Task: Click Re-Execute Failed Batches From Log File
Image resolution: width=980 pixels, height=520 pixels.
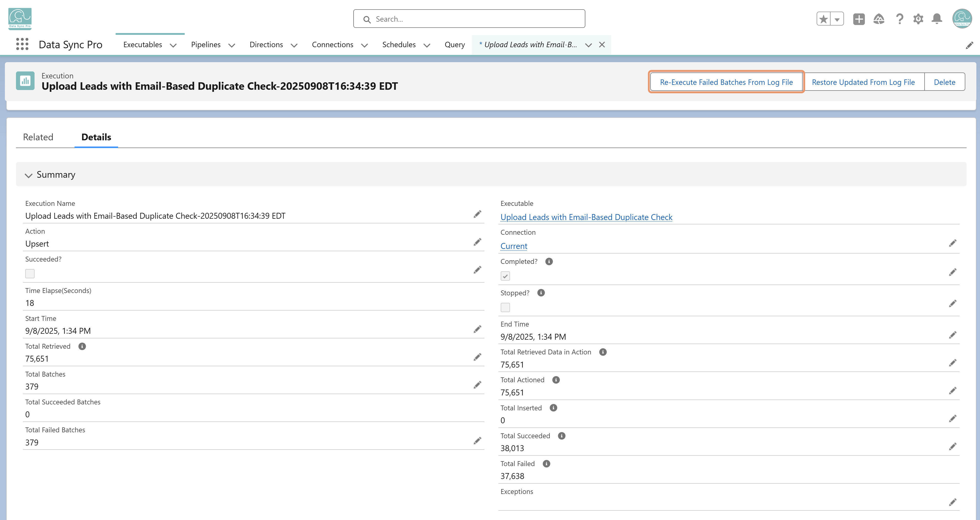Action: pos(726,82)
